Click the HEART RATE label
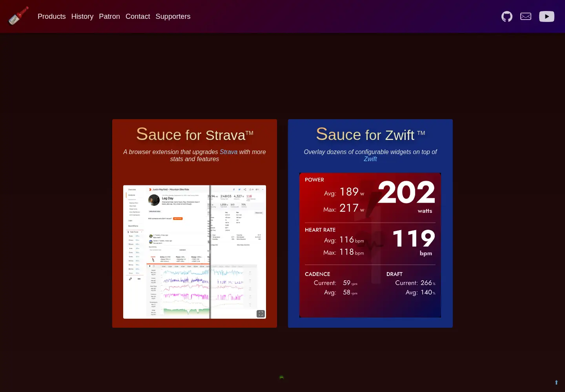 [x=320, y=230]
